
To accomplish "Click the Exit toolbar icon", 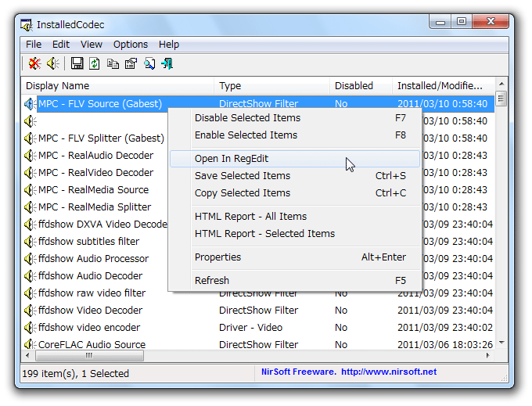I will [x=167, y=63].
